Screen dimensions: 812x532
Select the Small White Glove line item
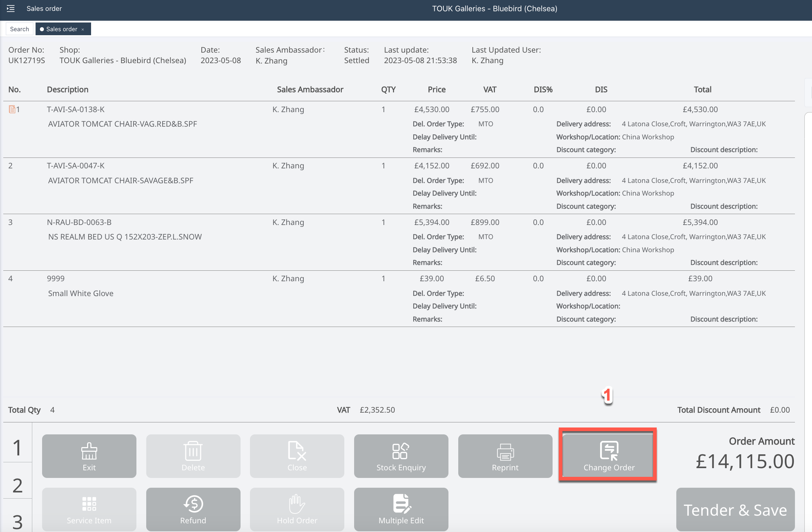click(81, 293)
